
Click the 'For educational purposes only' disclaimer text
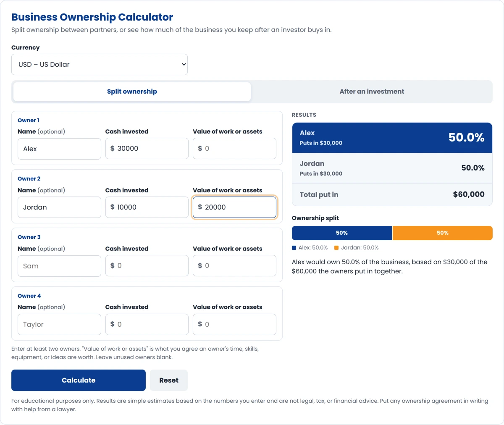click(249, 405)
